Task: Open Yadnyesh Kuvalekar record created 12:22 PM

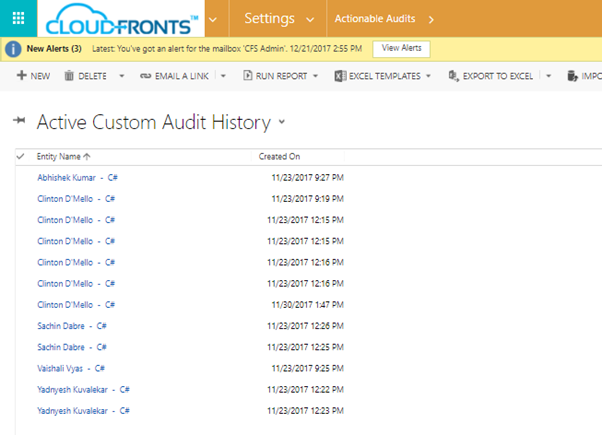Action: pyautogui.click(x=83, y=389)
